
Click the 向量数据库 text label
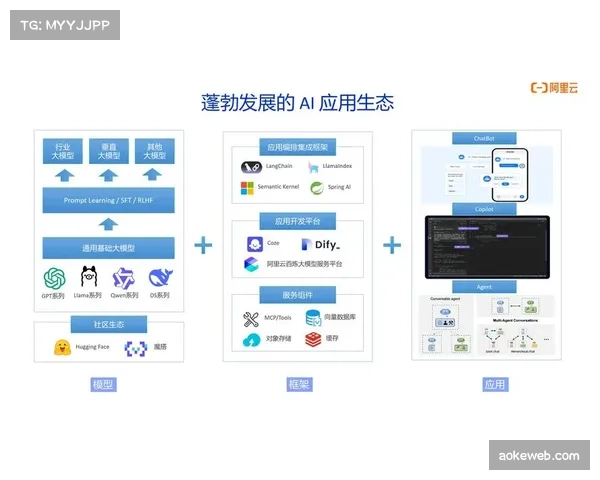(340, 317)
